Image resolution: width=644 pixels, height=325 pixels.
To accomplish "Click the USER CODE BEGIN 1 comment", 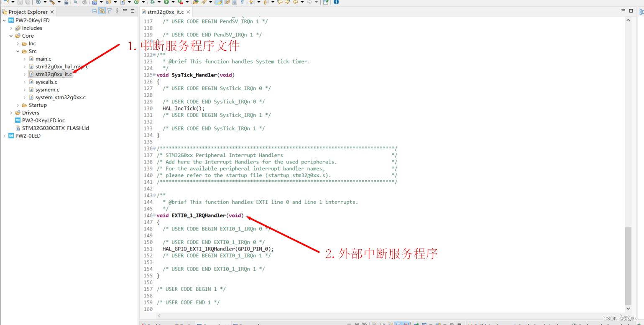I will (191, 289).
